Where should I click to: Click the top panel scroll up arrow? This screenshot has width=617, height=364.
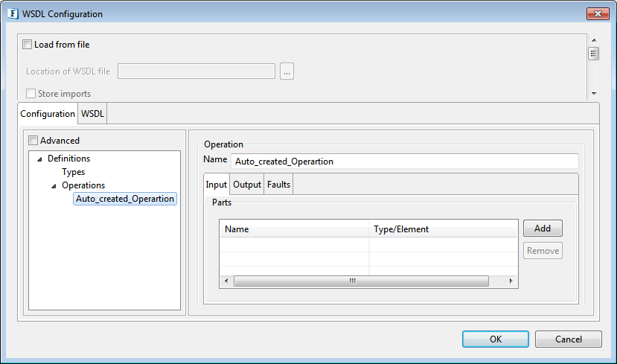point(594,40)
